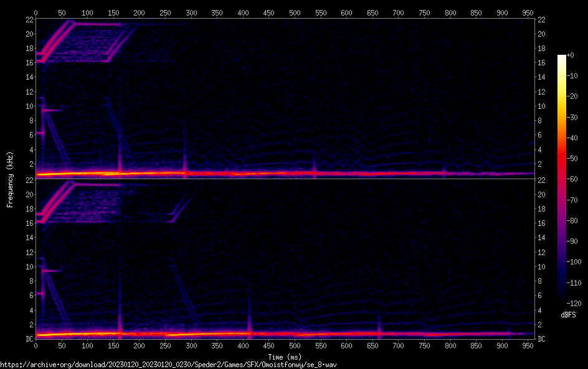Click the DC label at the bottom-right corner
The image size is (588, 369).
542,339
